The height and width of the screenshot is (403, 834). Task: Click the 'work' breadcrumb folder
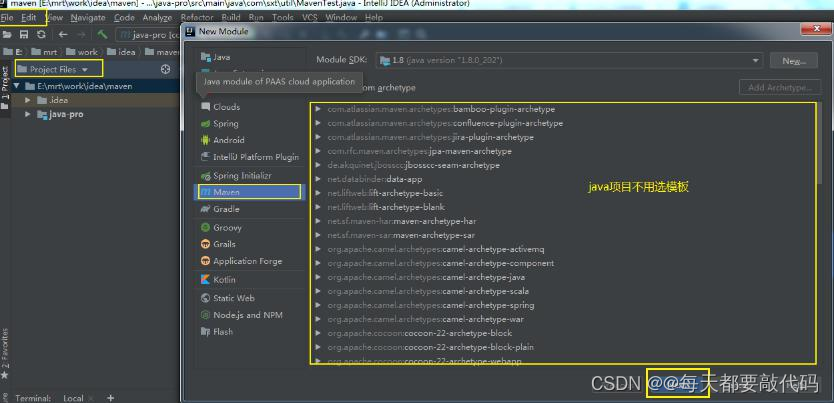pos(83,52)
